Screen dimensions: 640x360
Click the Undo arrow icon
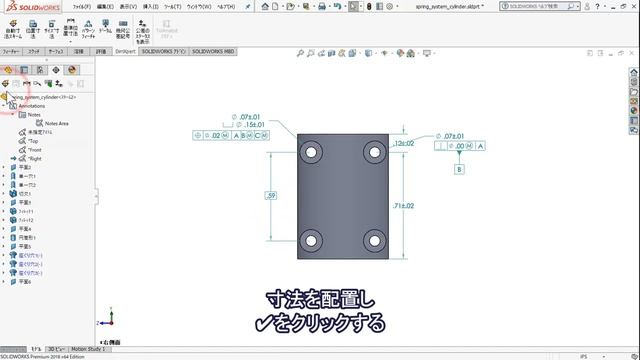(337, 7)
